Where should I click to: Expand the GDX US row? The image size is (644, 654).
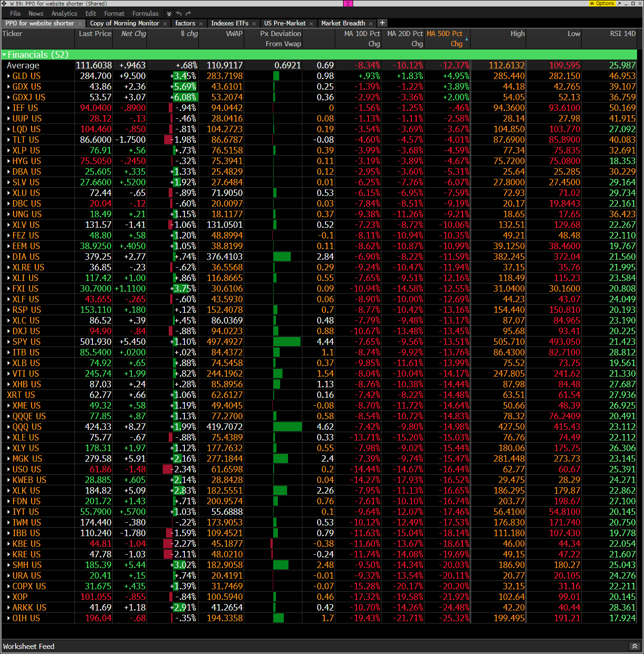9,87
